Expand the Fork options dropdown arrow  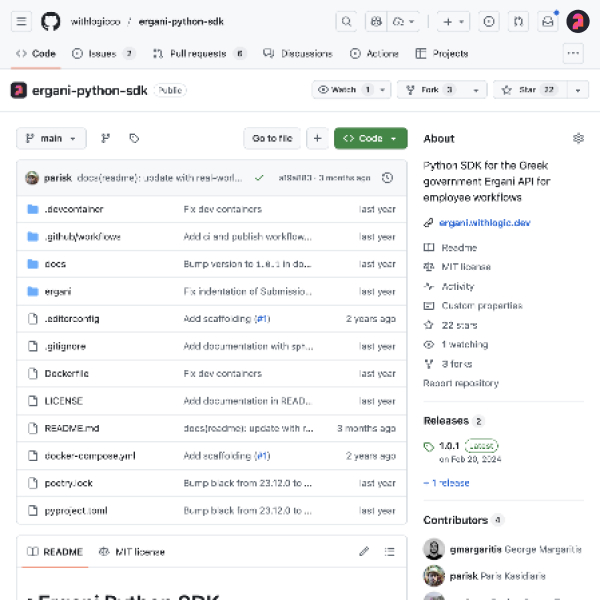coord(476,90)
